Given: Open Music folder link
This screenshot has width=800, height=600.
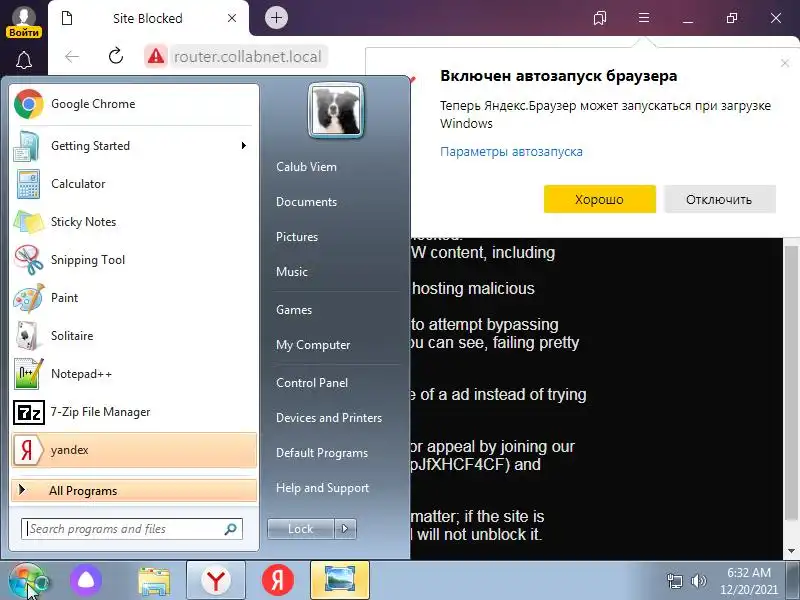Looking at the screenshot, I should pyautogui.click(x=292, y=272).
